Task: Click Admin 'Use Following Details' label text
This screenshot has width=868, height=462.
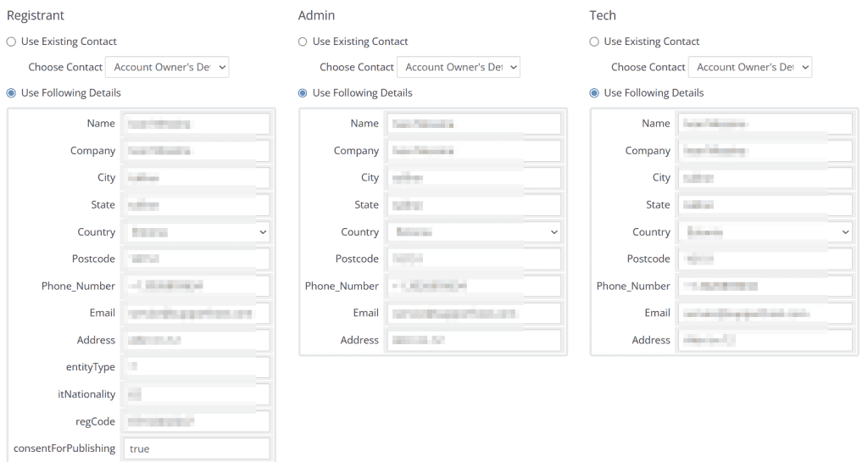Action: coord(363,93)
